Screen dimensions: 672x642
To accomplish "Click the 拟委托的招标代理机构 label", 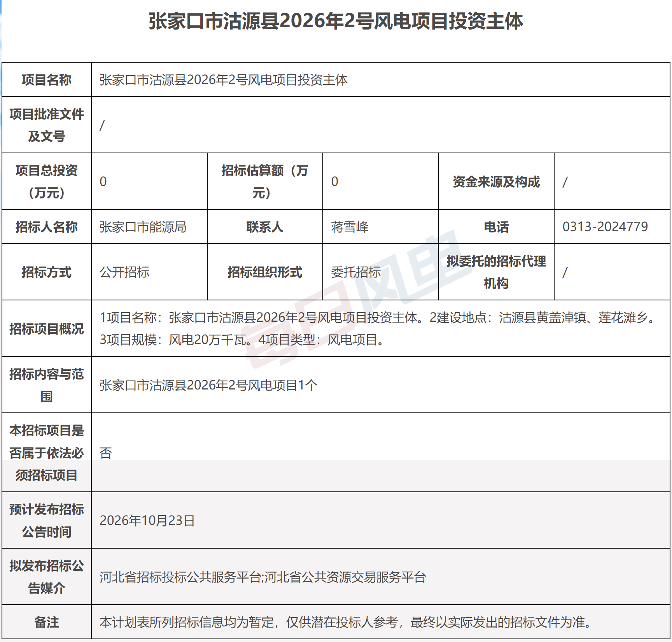I will pyautogui.click(x=496, y=272).
